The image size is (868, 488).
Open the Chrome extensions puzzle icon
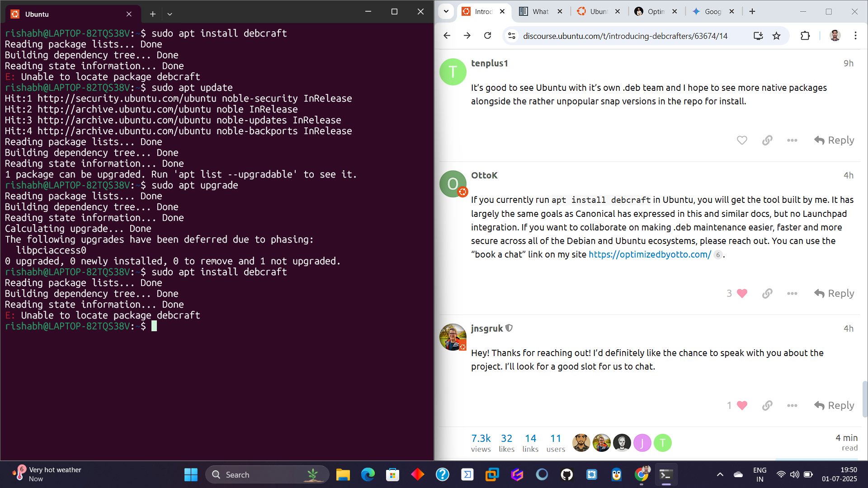805,36
